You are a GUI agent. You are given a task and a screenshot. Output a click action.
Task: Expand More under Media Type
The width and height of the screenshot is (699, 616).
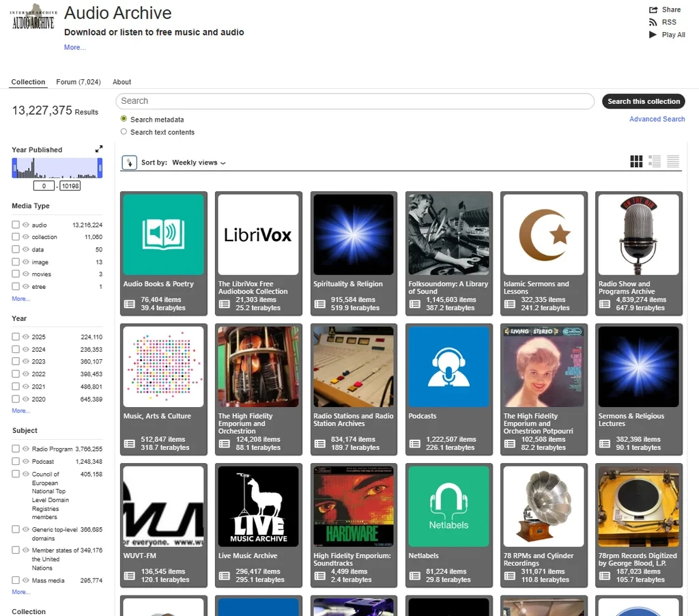(20, 298)
